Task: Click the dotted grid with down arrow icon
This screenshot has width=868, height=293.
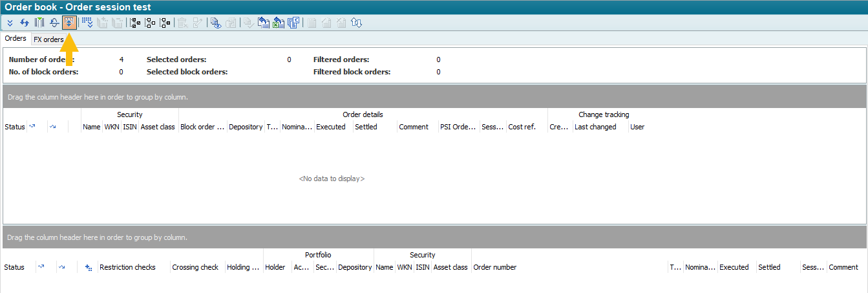Action: click(87, 23)
